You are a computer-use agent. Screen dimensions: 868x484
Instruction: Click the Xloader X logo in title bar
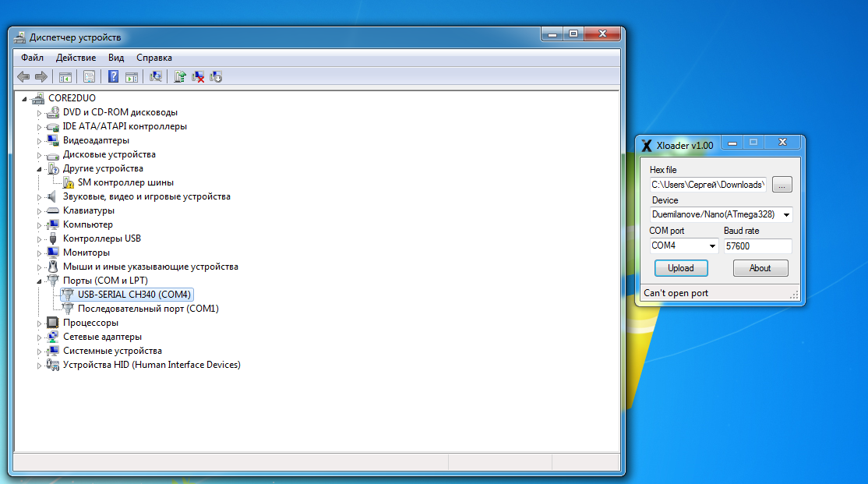pos(646,146)
